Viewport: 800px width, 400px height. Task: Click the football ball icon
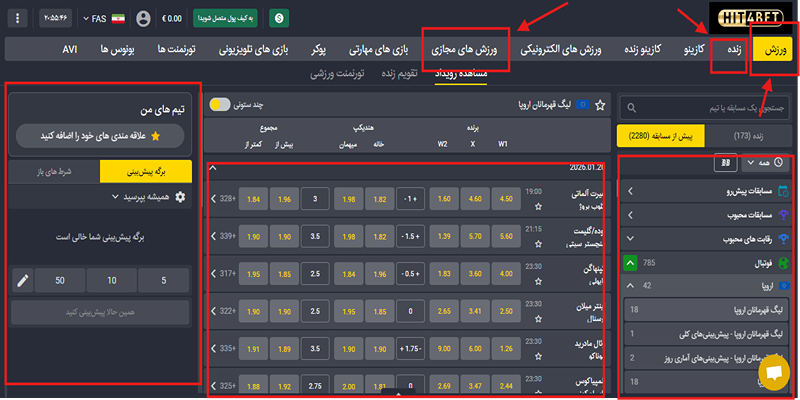point(783,263)
